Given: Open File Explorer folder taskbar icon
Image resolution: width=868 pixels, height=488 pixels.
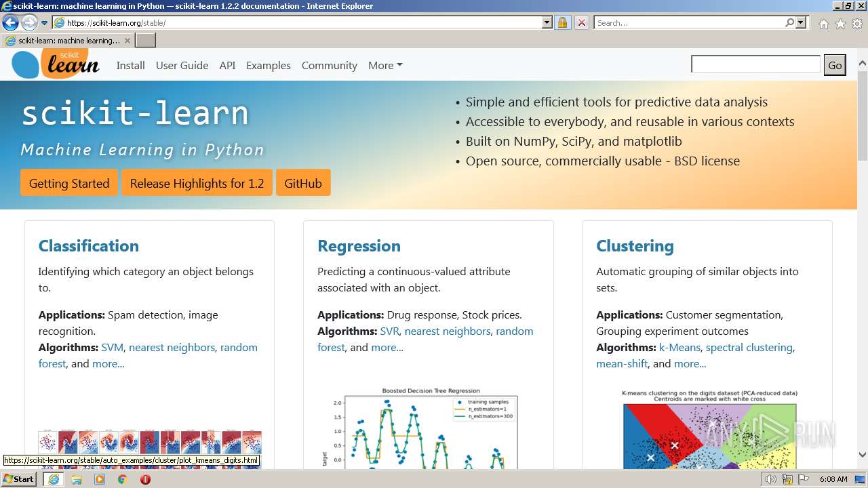Looking at the screenshot, I should [x=77, y=479].
